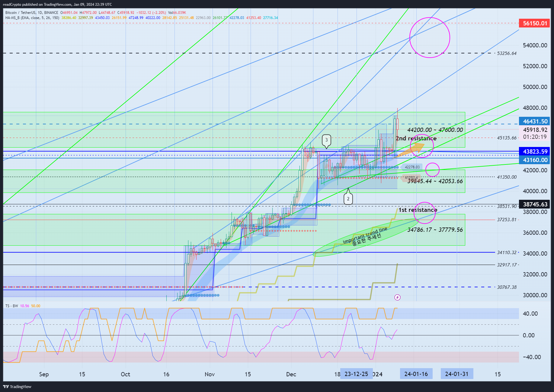The height and width of the screenshot is (392, 554).
Task: Select the '34786.17 ~ 37779.56' range text
Action: click(x=435, y=230)
